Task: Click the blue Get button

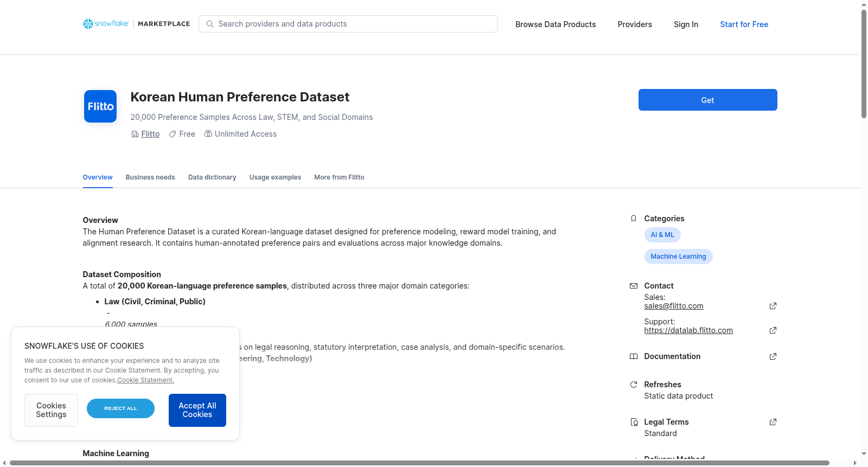Action: [708, 100]
